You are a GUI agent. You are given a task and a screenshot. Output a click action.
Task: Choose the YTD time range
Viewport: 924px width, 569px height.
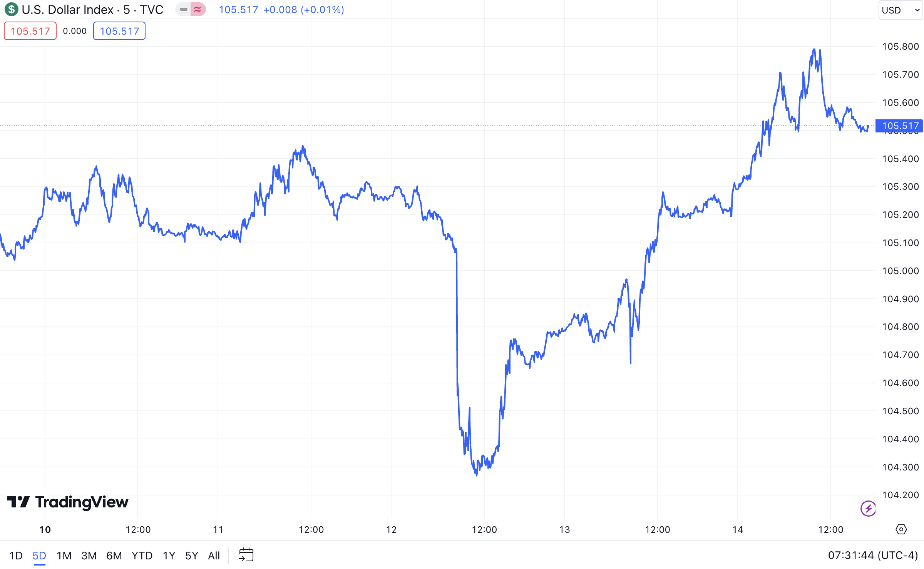click(142, 556)
